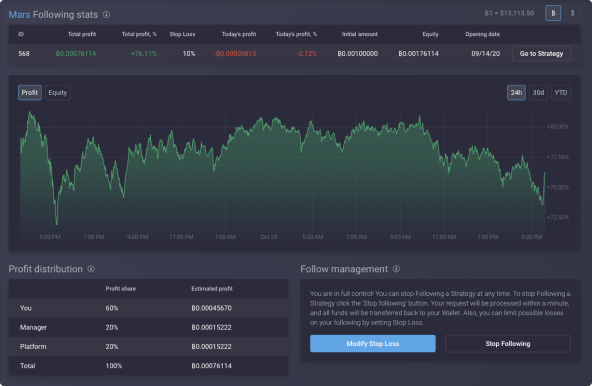Open the Go to Strategy button
Image resolution: width=592 pixels, height=386 pixels.
[x=541, y=54]
